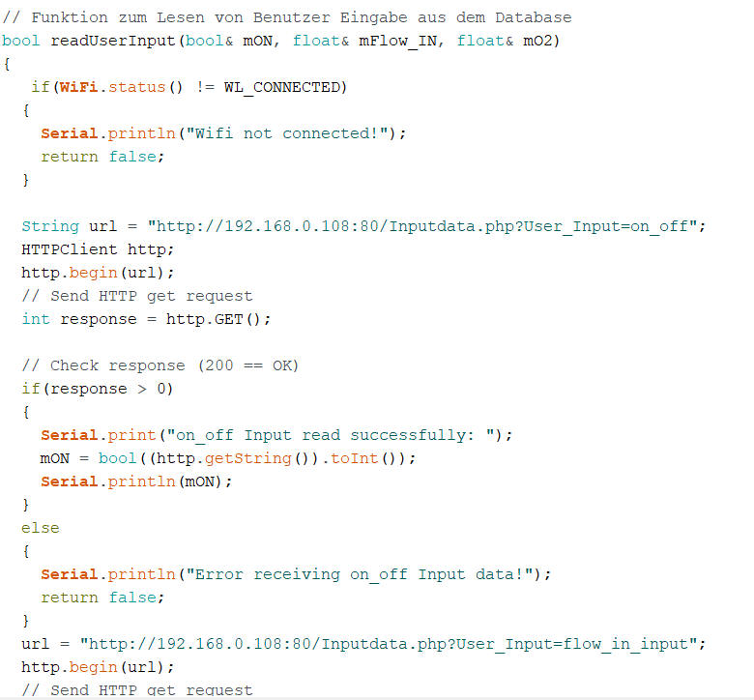The height and width of the screenshot is (700, 754).
Task: Click the String url declaration keyword
Action: pos(50,226)
